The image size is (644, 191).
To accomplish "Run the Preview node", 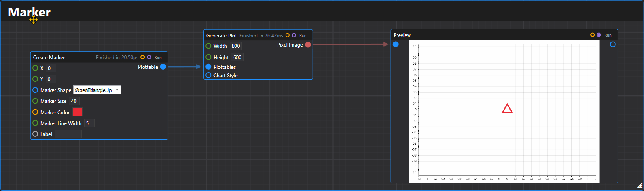I will pos(608,35).
